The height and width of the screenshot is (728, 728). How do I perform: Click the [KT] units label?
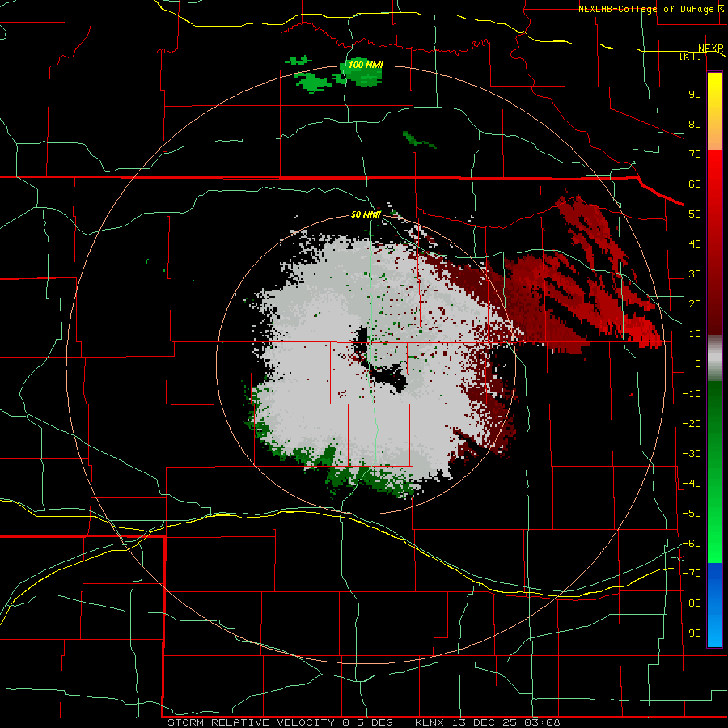pos(690,56)
